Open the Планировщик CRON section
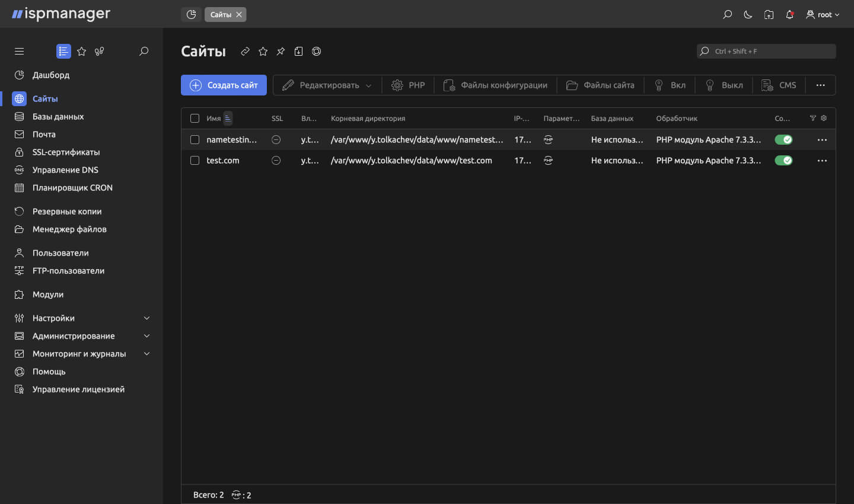The height and width of the screenshot is (504, 854). tap(72, 187)
